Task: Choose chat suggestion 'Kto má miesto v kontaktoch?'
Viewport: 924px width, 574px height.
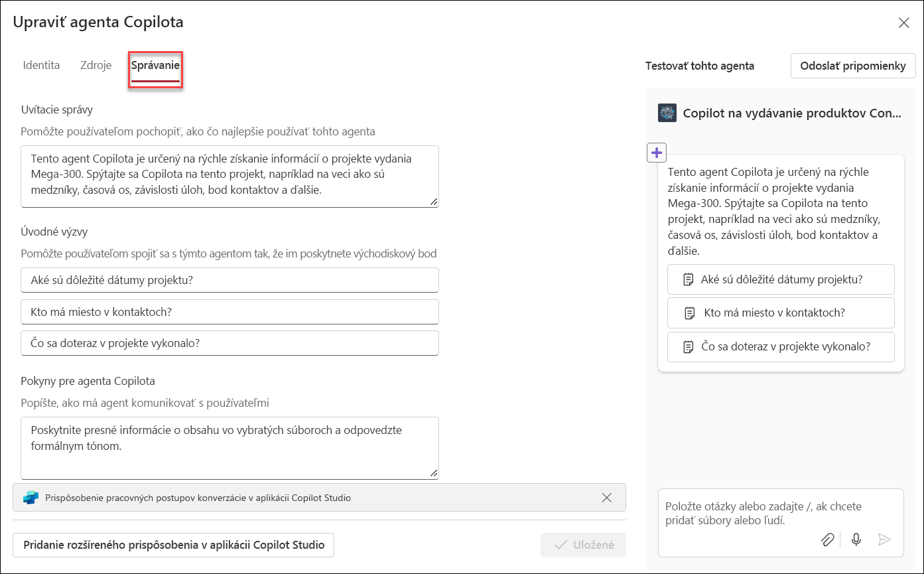Action: (781, 313)
